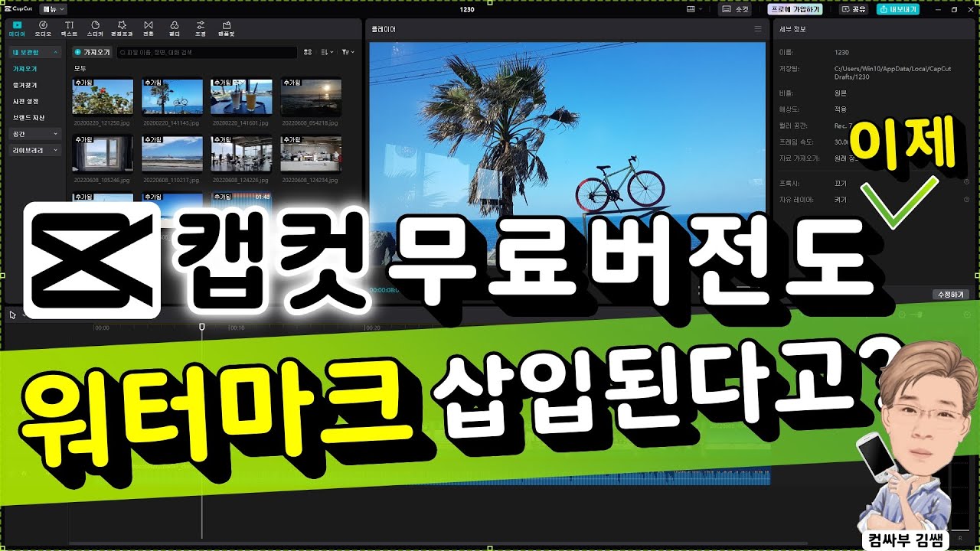Select the video clip showing 01:48

(x=241, y=197)
